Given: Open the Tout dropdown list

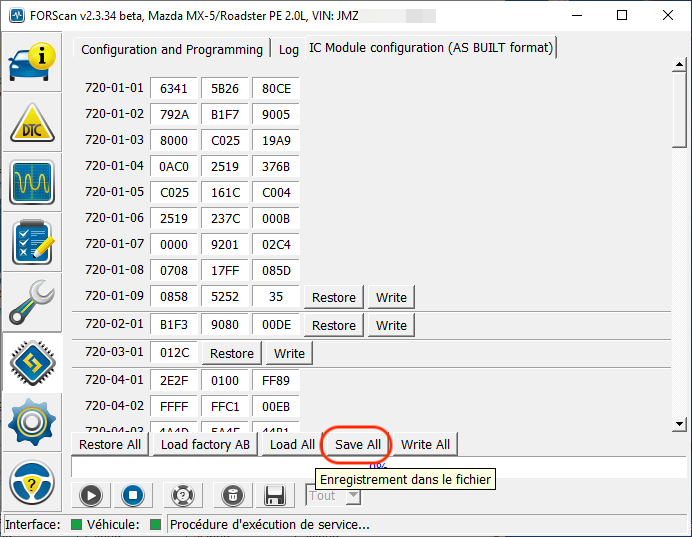Looking at the screenshot, I should click(x=353, y=496).
